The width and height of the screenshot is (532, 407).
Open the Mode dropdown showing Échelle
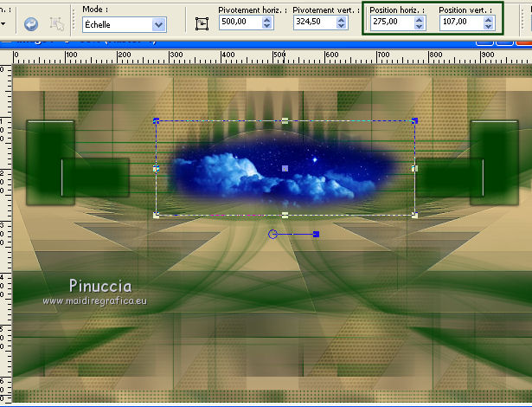click(125, 25)
